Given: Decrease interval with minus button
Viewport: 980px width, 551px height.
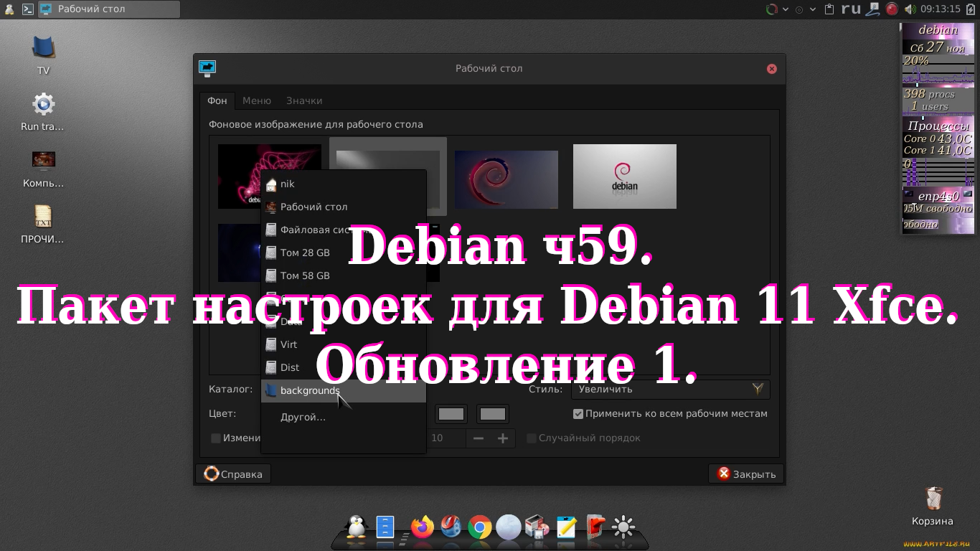Looking at the screenshot, I should point(479,438).
